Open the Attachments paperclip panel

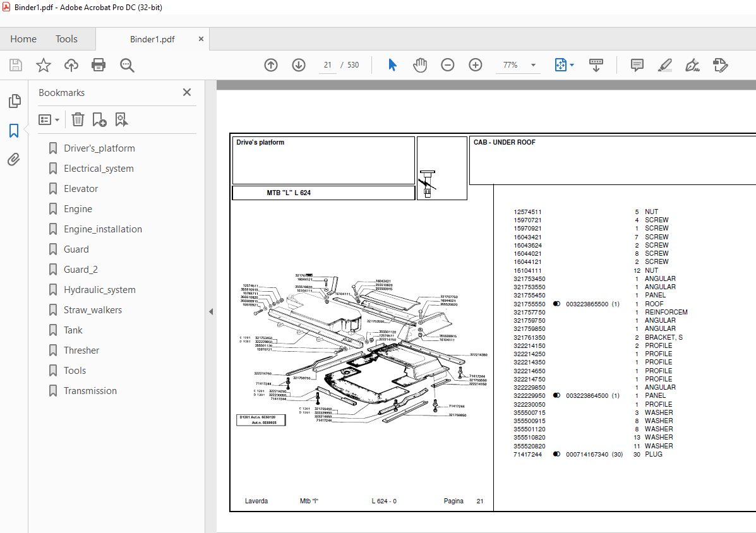(14, 159)
